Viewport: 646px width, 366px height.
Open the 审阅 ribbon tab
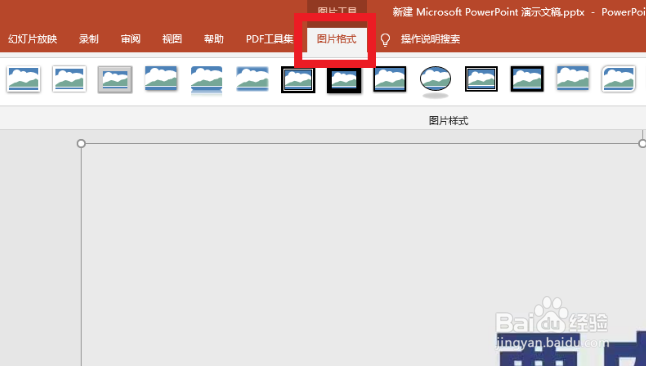(x=131, y=39)
